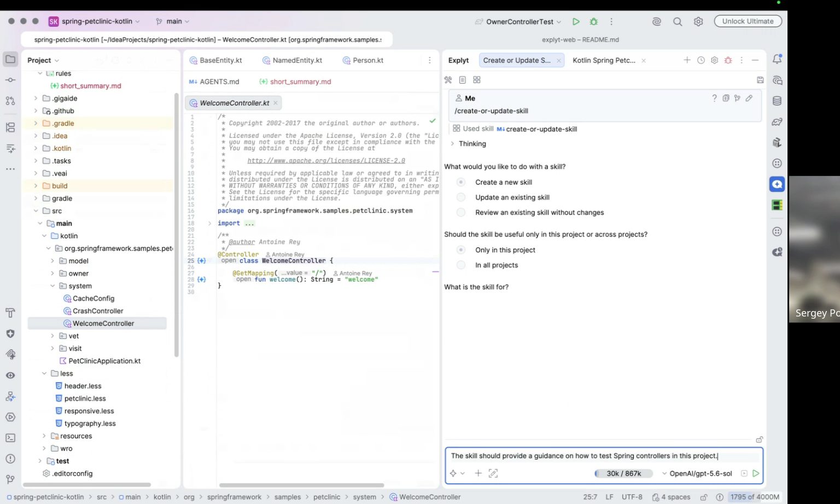The height and width of the screenshot is (504, 840).
Task: Switch to Person.kt tab
Action: (x=363, y=60)
